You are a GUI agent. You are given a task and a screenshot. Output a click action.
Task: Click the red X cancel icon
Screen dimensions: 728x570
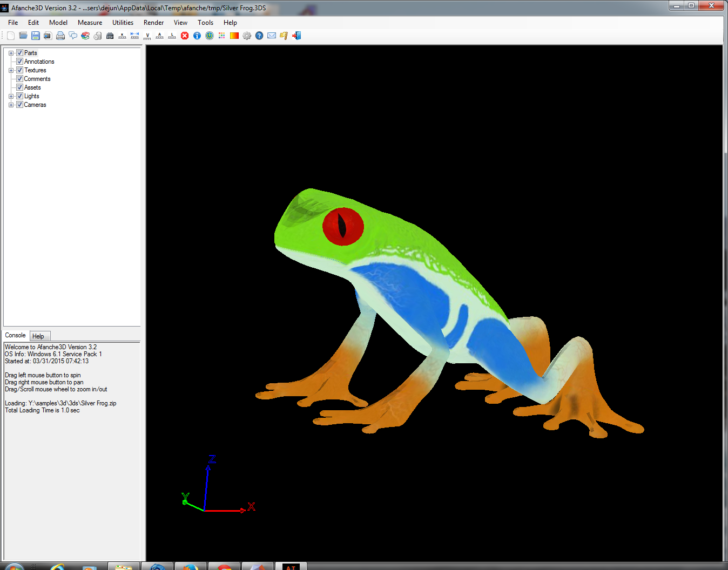185,36
